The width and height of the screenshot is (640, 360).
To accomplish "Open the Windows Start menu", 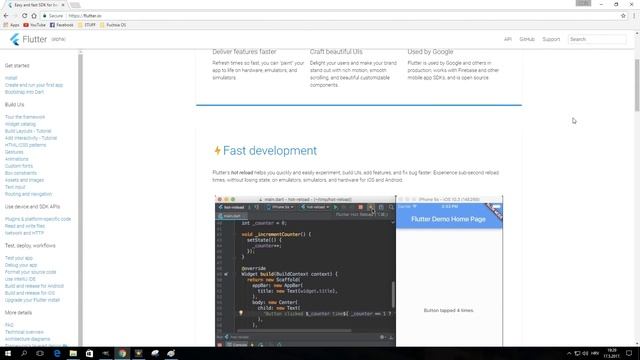I will tap(7, 353).
